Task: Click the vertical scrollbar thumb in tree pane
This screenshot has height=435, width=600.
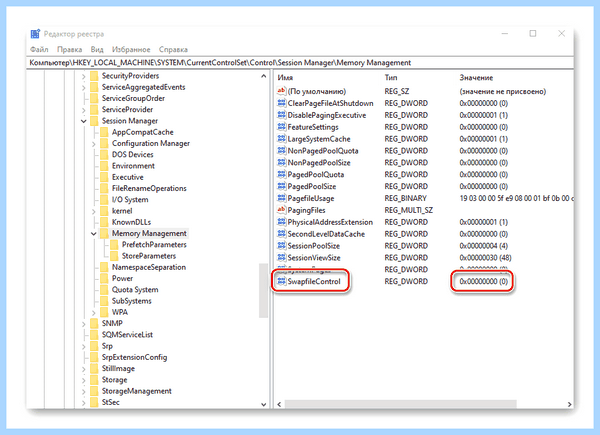Action: pos(263,290)
